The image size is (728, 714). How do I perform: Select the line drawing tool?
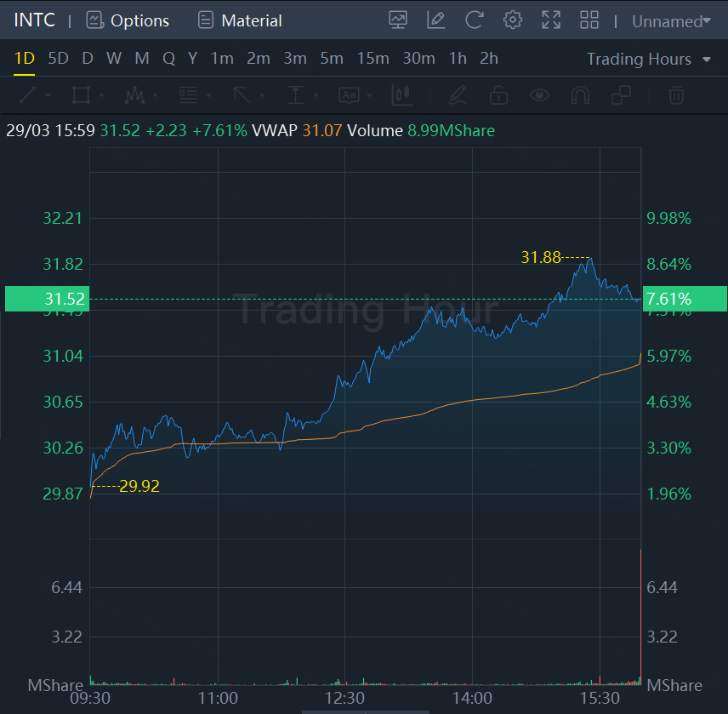coord(28,94)
